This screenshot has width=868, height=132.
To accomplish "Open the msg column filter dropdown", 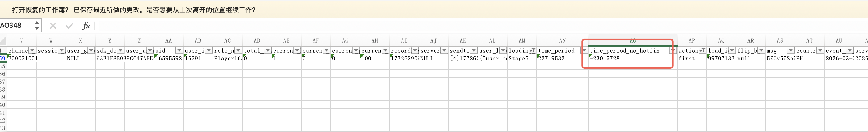I will [791, 50].
